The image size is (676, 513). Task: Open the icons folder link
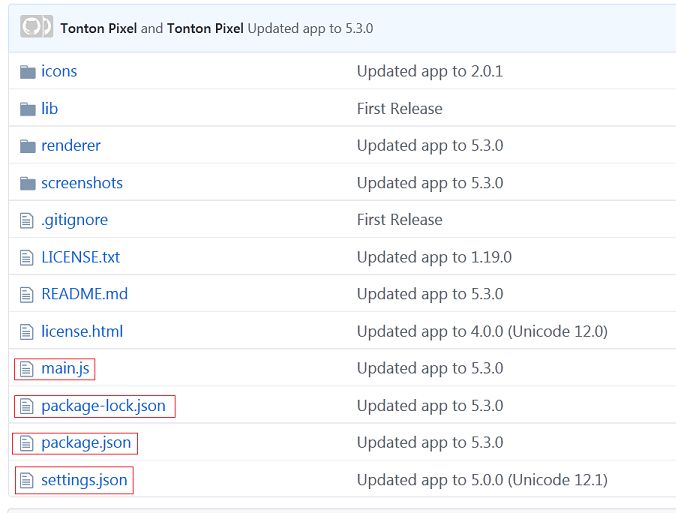click(59, 71)
